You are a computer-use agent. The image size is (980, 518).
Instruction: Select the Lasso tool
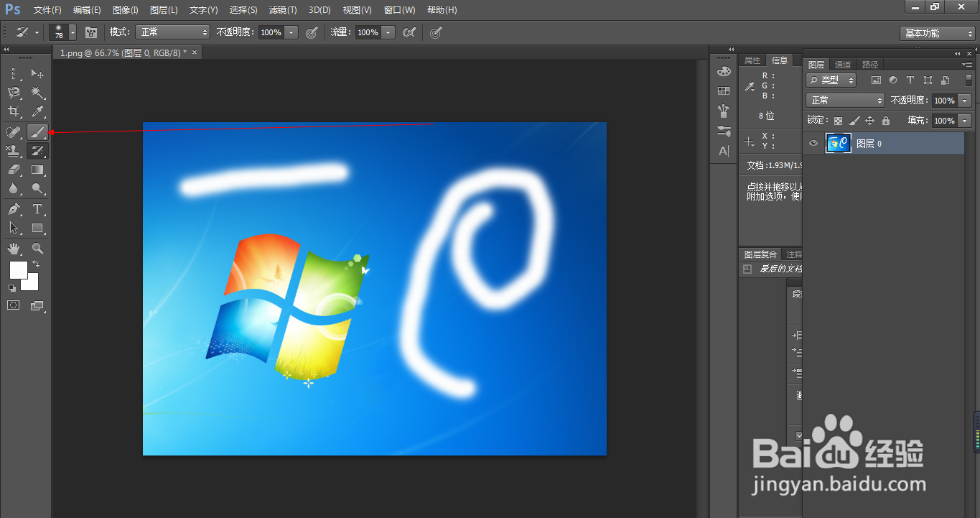tap(14, 93)
